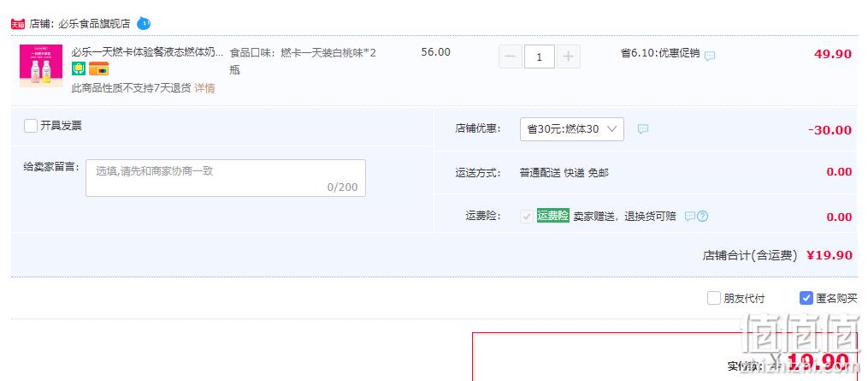Open comment icon next to 退换货可赔
The height and width of the screenshot is (381, 868).
(x=690, y=217)
